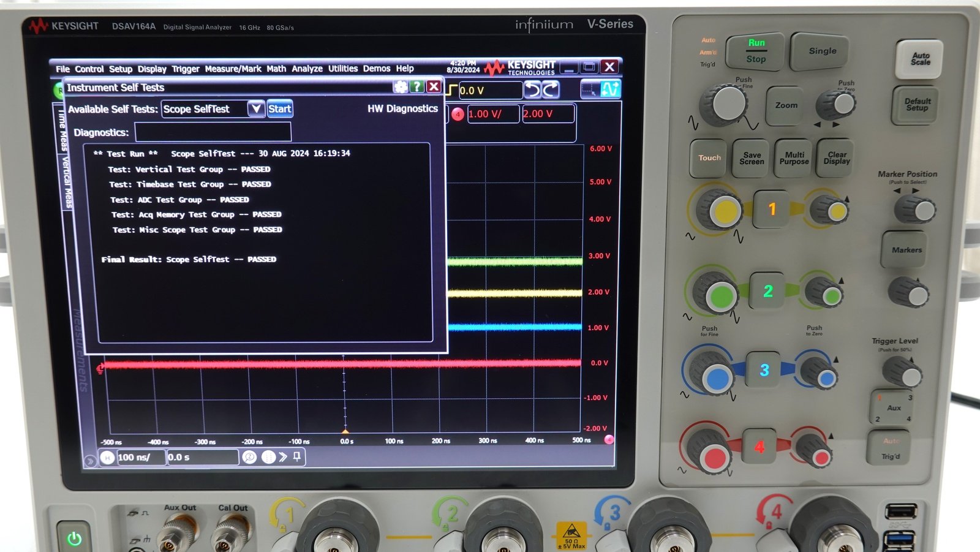Click the 0.0 s horizontal position field
This screenshot has width=980, height=552.
coord(202,457)
